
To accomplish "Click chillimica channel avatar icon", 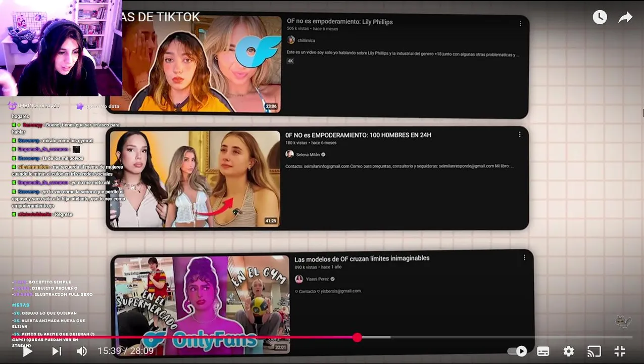I will click(x=291, y=40).
